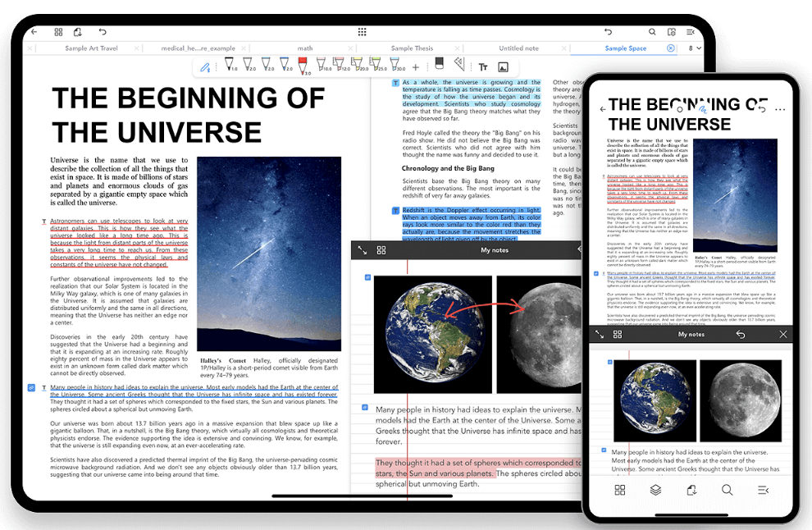Close the medical_he...re_example tab
This screenshot has height=530, width=812.
point(244,48)
